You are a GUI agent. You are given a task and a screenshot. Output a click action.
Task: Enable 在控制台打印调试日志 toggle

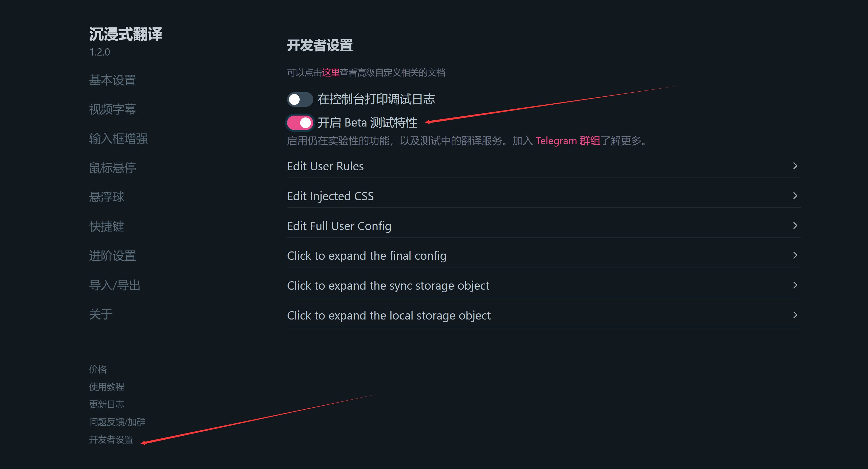click(x=300, y=99)
